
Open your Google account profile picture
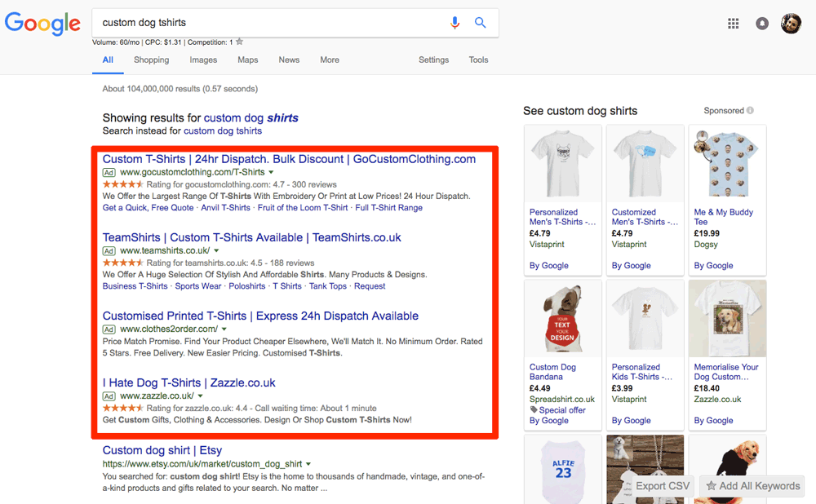pyautogui.click(x=790, y=24)
